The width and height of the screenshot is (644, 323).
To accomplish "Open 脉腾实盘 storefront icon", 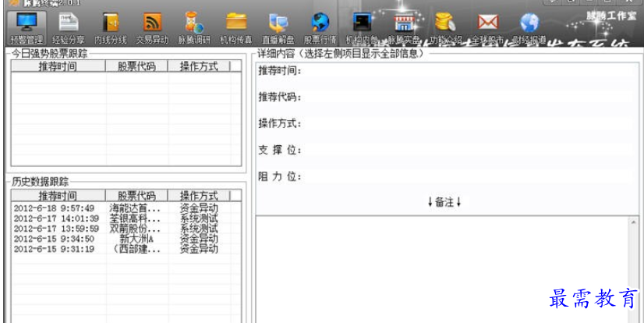I will 404,22.
